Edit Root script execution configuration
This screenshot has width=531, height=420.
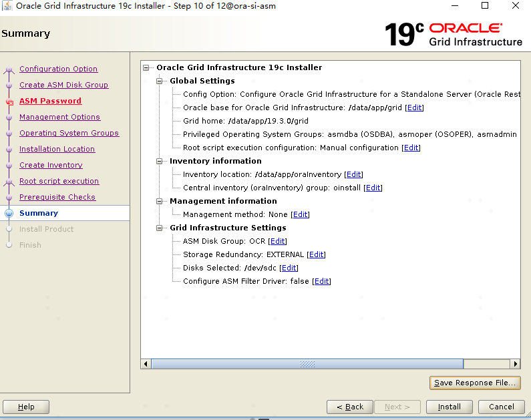pos(411,148)
